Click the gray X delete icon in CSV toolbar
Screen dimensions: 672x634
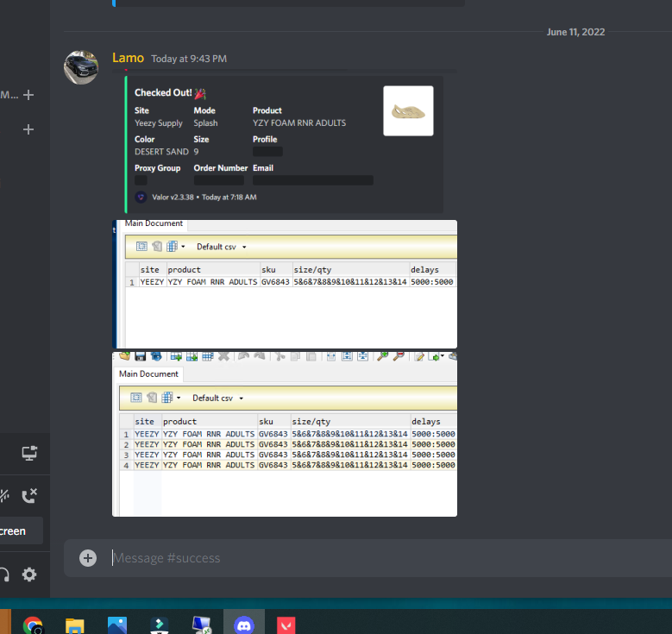(x=223, y=356)
